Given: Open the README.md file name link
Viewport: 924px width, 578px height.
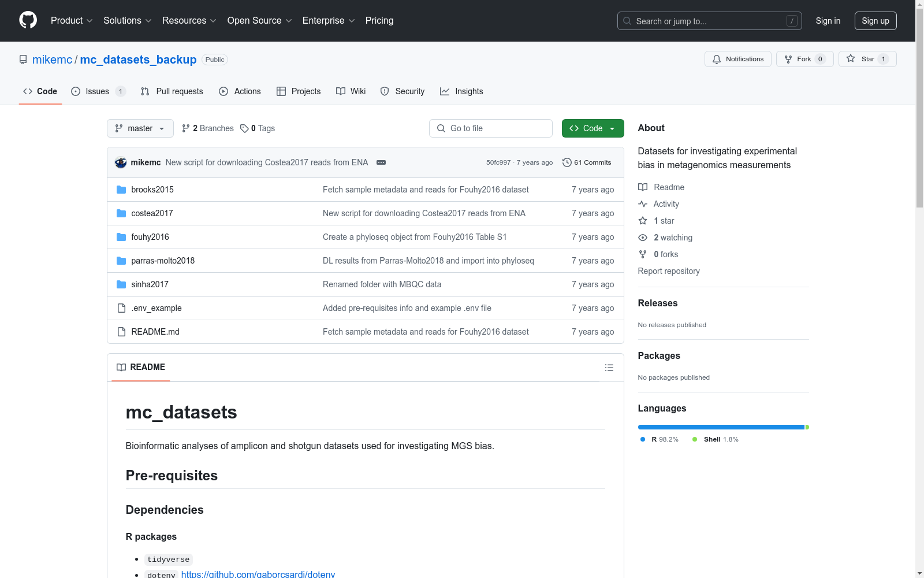Looking at the screenshot, I should pyautogui.click(x=155, y=332).
